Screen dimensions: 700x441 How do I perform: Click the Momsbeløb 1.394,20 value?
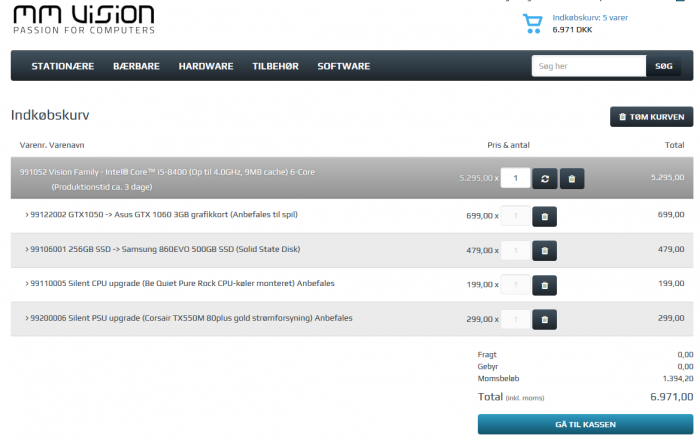tap(678, 379)
